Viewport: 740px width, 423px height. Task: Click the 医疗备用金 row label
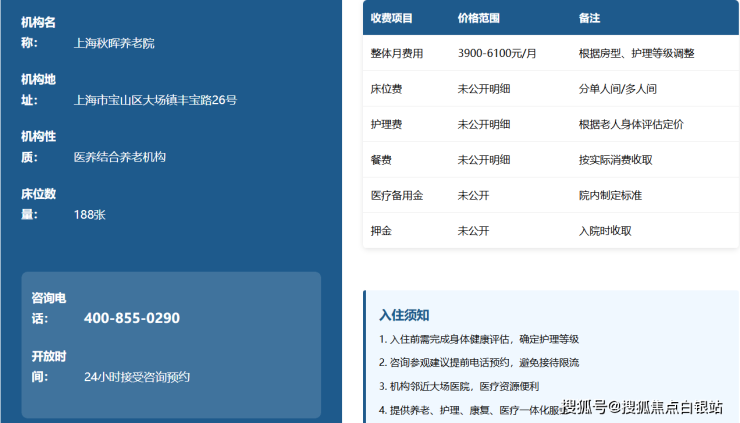[397, 195]
